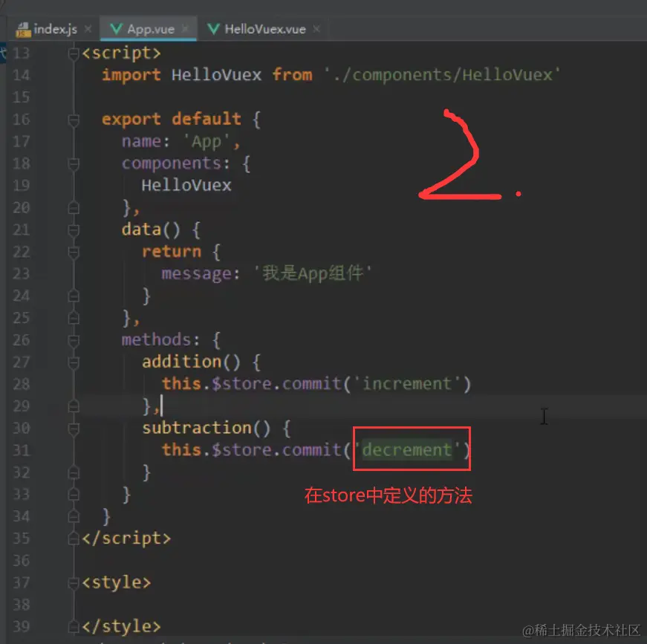Screen dimensions: 647x644
Task: Click line number 31 in the gutter
Action: click(21, 451)
